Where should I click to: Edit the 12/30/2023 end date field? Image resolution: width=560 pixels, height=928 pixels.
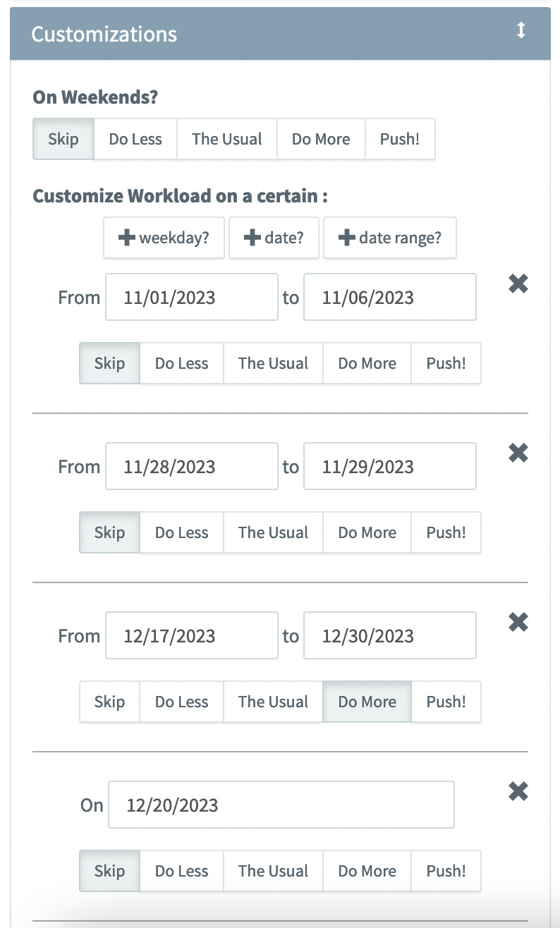tap(389, 635)
